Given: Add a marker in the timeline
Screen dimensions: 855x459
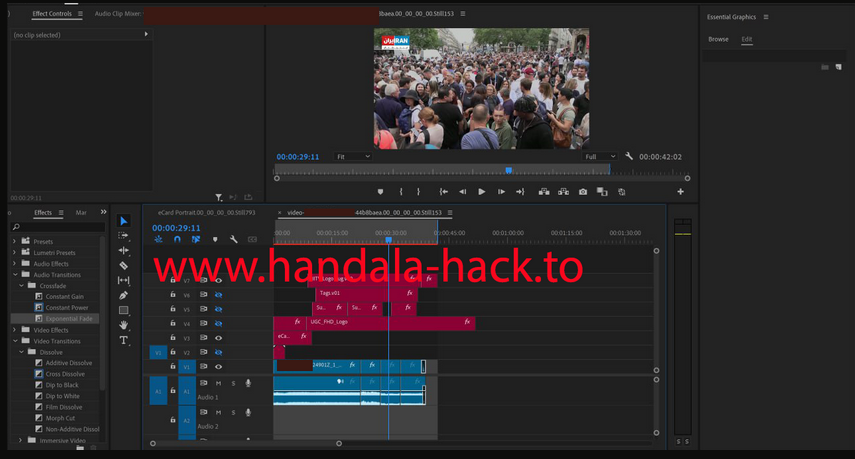Looking at the screenshot, I should click(x=215, y=239).
